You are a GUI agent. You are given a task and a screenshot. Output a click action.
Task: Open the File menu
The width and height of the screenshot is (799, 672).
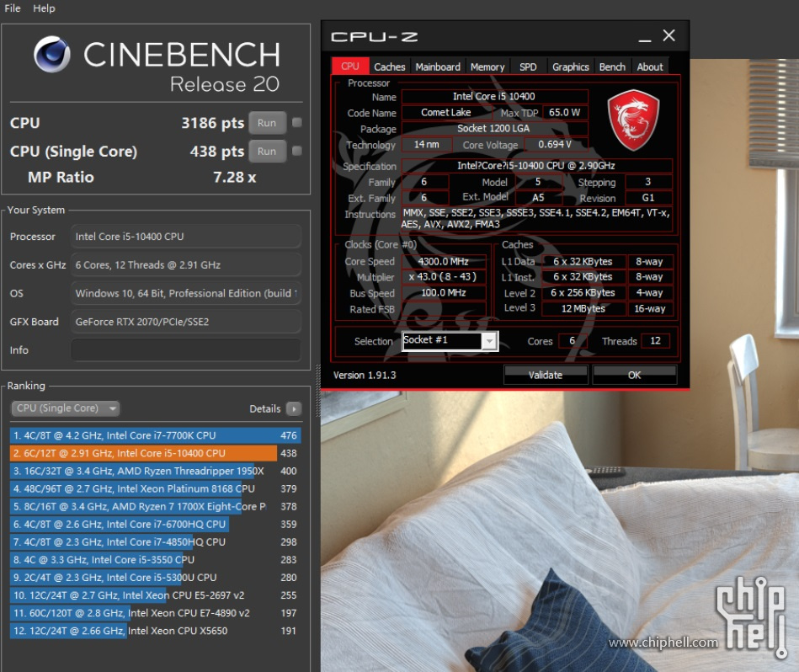12,8
